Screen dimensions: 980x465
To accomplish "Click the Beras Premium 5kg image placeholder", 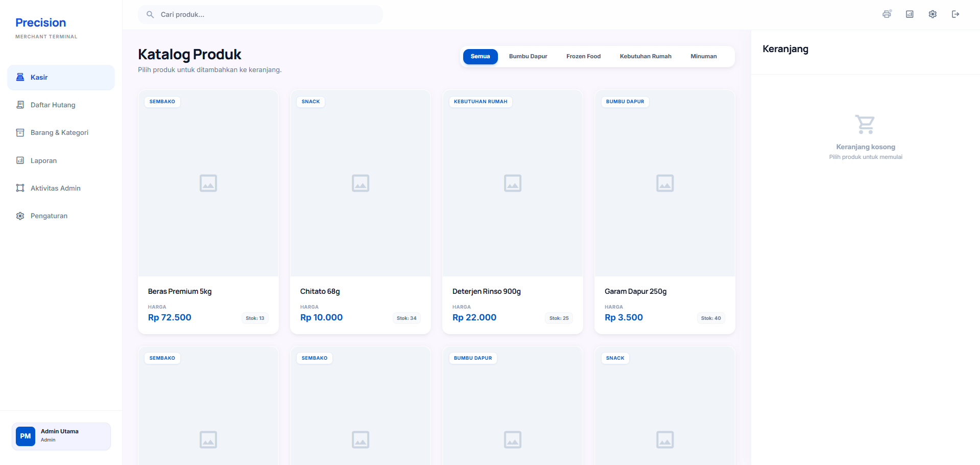I will (x=208, y=183).
